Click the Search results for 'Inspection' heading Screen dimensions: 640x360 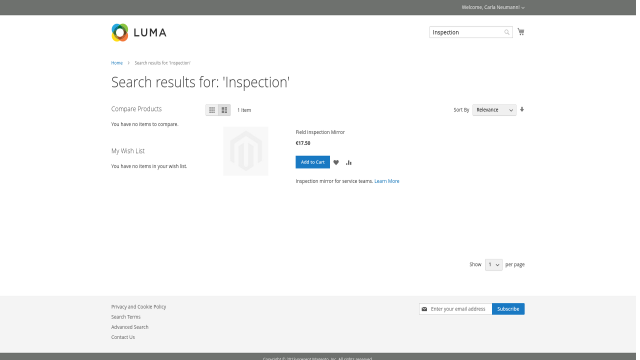click(200, 82)
